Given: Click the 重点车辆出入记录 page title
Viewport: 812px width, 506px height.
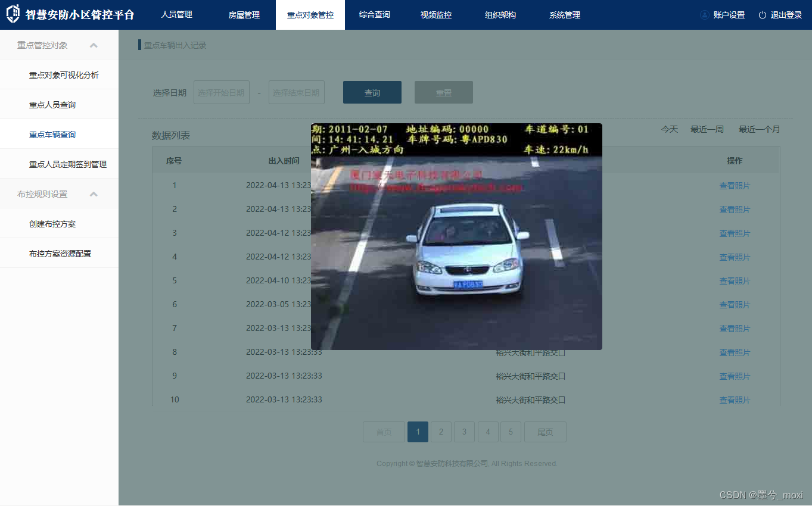Looking at the screenshot, I should (x=175, y=45).
